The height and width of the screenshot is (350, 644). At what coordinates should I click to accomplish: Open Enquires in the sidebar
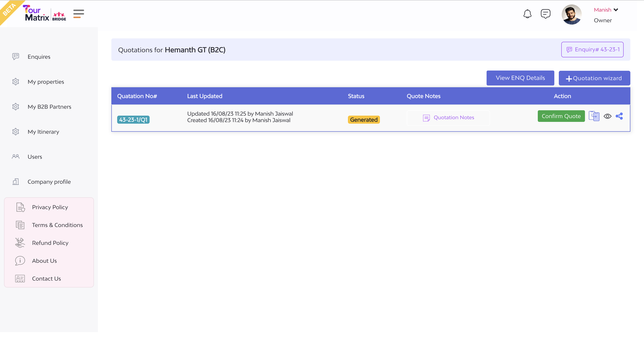point(39,57)
